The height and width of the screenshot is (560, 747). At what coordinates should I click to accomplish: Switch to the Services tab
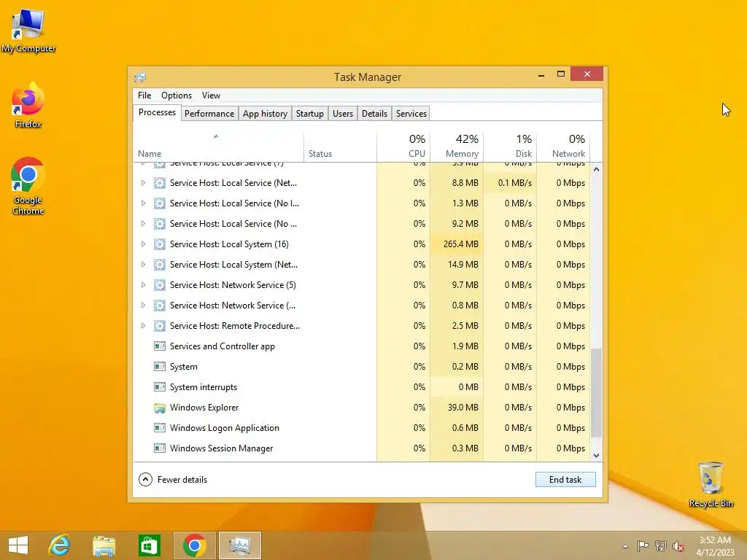[411, 113]
